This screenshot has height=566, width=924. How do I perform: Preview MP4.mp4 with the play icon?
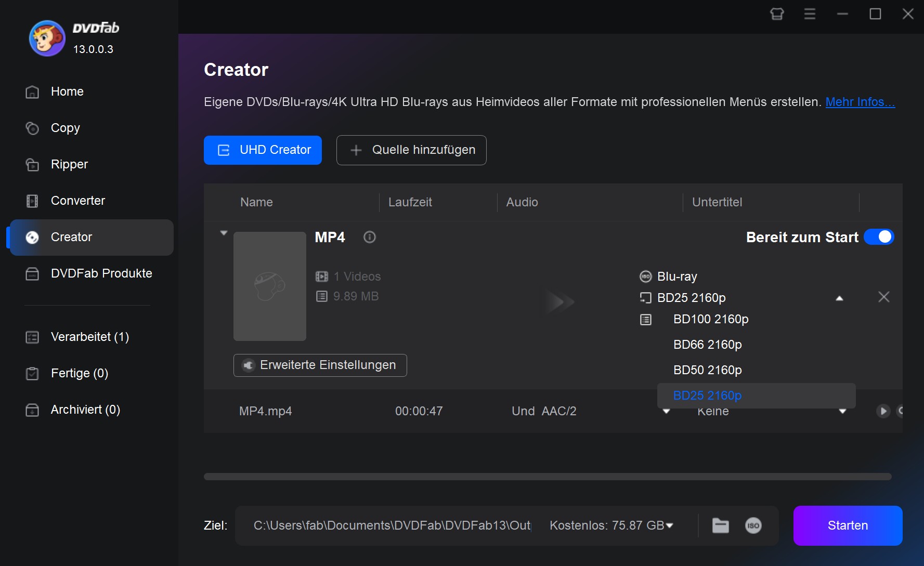coord(883,411)
